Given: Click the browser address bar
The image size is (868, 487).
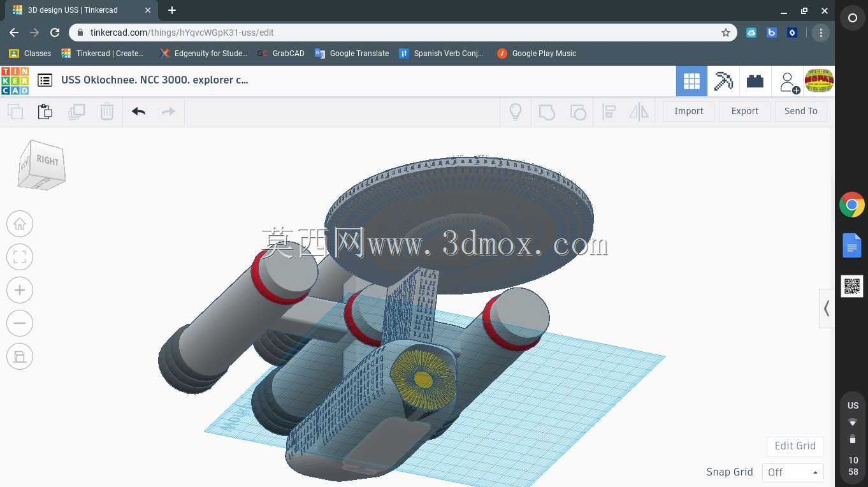Looking at the screenshot, I should 401,33.
